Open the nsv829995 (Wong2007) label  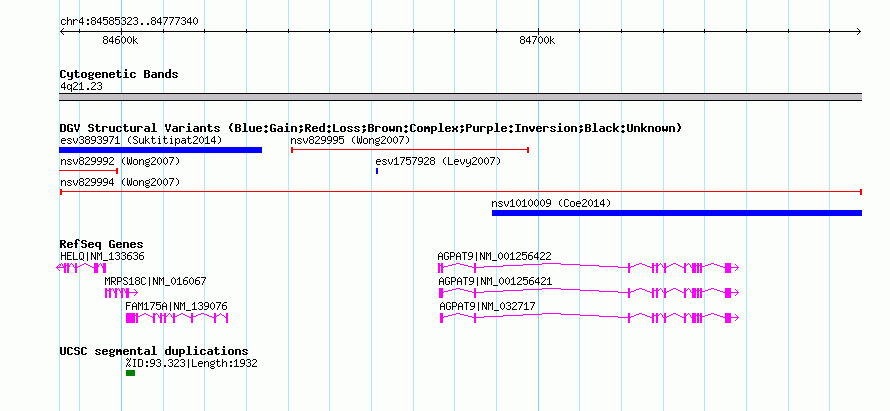[350, 140]
